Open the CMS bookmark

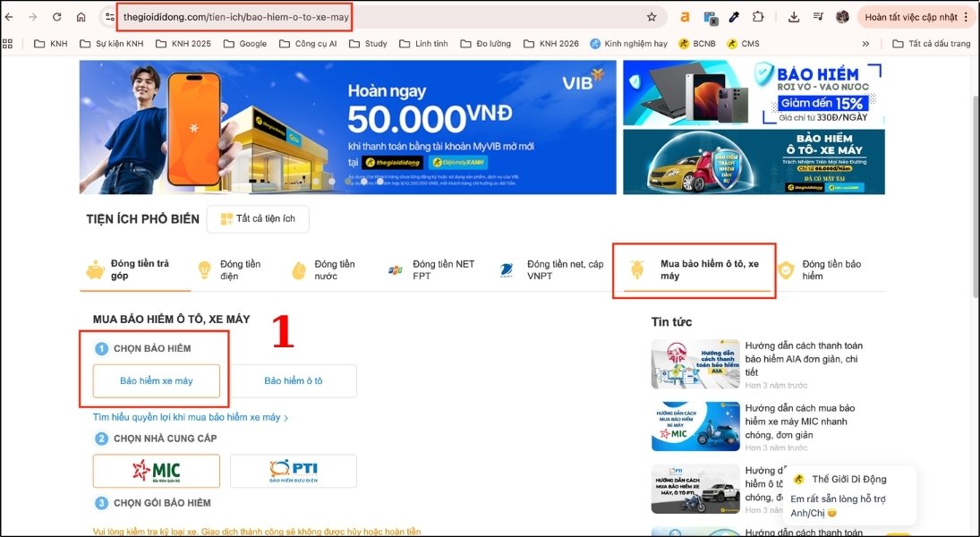pyautogui.click(x=743, y=44)
